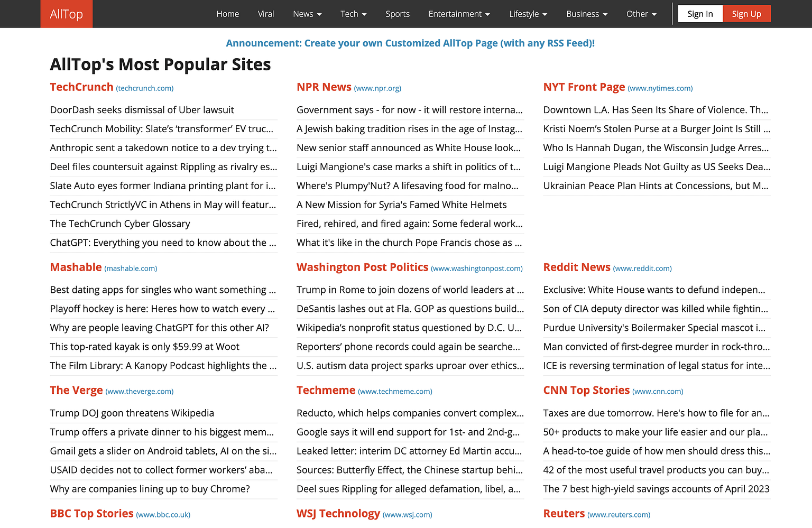
Task: Click the Luigi Mangione Pleads Not Guilty headline
Action: 657,166
